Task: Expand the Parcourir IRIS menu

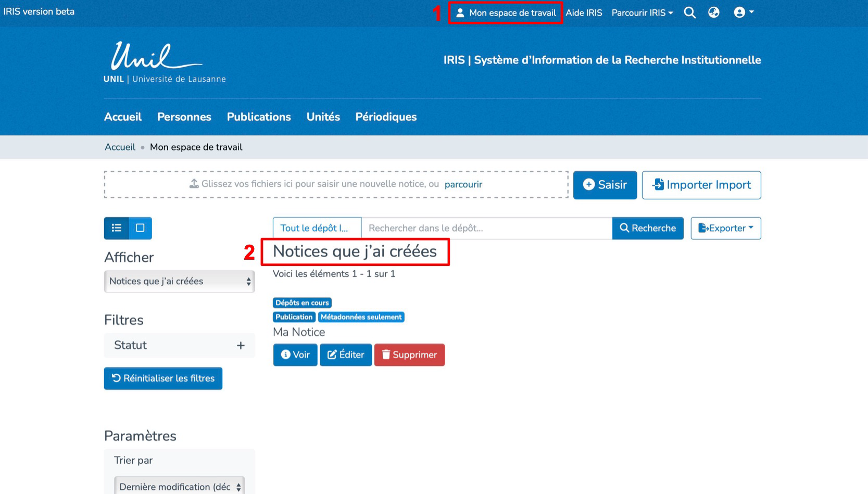Action: [641, 12]
